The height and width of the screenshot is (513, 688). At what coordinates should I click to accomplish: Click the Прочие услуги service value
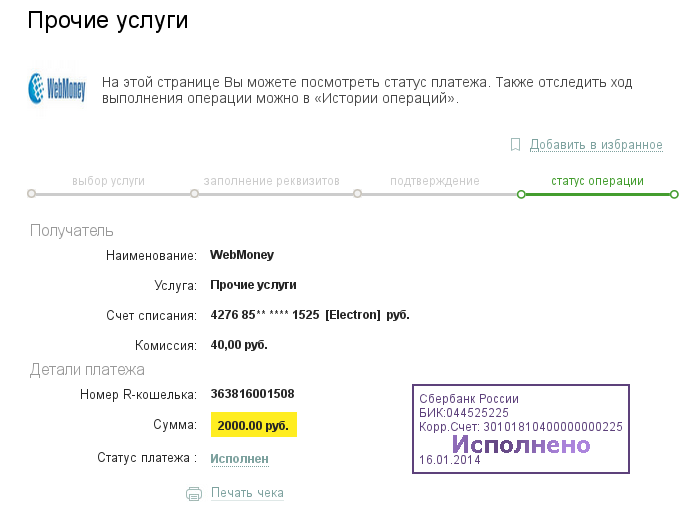click(x=254, y=285)
